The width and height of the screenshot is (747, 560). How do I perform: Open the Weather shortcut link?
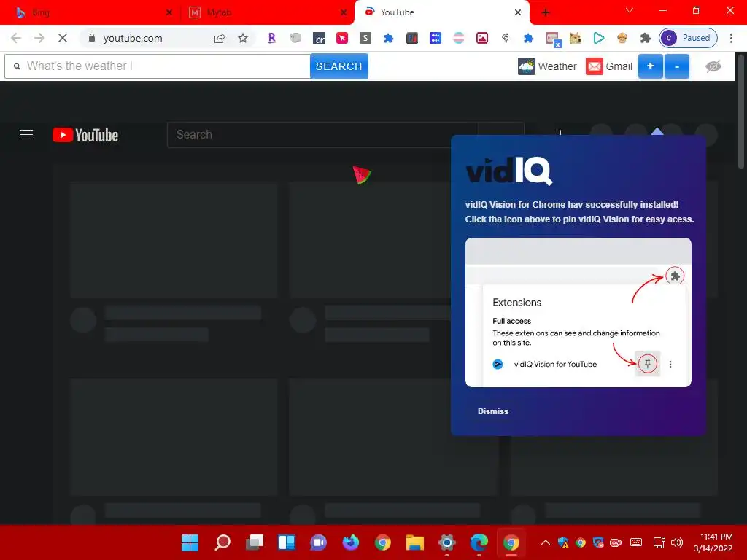coord(547,66)
